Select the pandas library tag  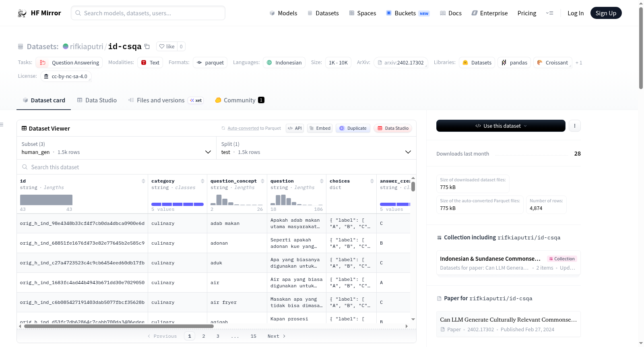[x=514, y=62]
